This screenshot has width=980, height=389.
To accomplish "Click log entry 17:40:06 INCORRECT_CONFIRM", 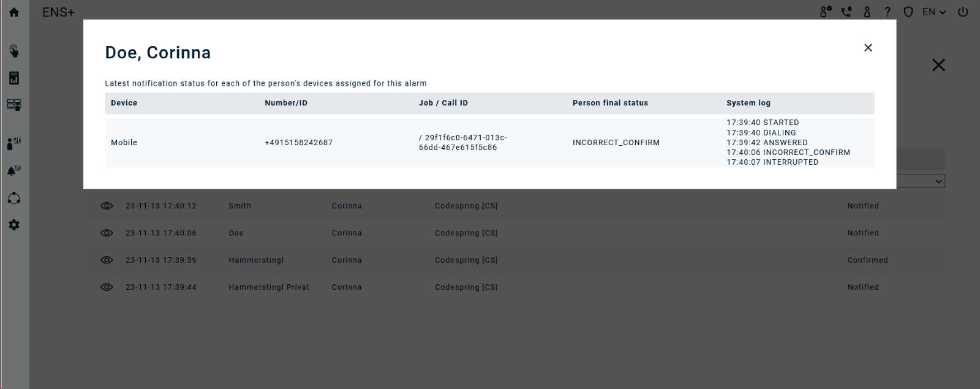I will (x=788, y=152).
